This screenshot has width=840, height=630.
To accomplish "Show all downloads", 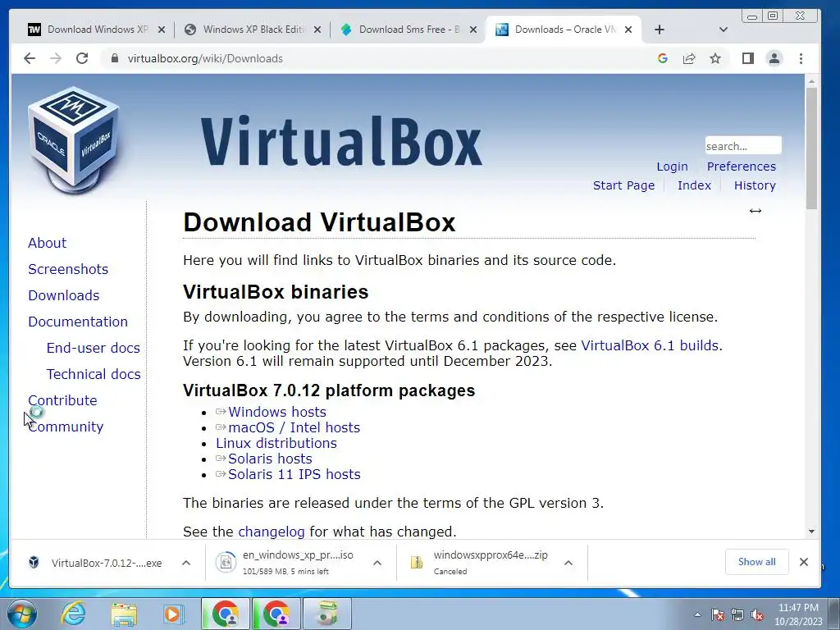I will point(756,561).
